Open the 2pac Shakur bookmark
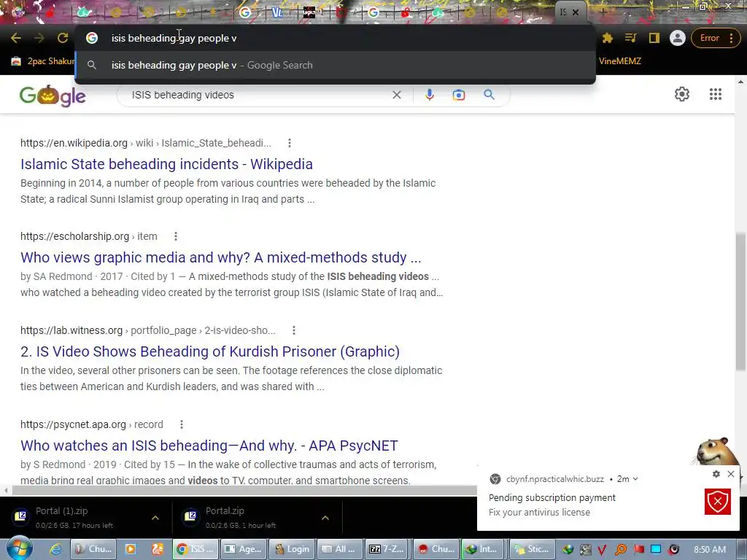This screenshot has width=747, height=560. [x=43, y=61]
